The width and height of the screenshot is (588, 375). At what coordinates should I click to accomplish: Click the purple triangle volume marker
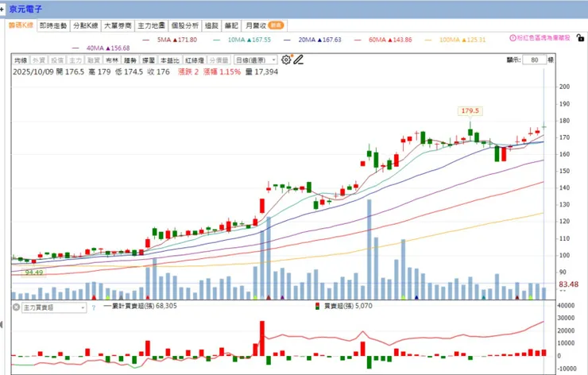tap(282, 297)
